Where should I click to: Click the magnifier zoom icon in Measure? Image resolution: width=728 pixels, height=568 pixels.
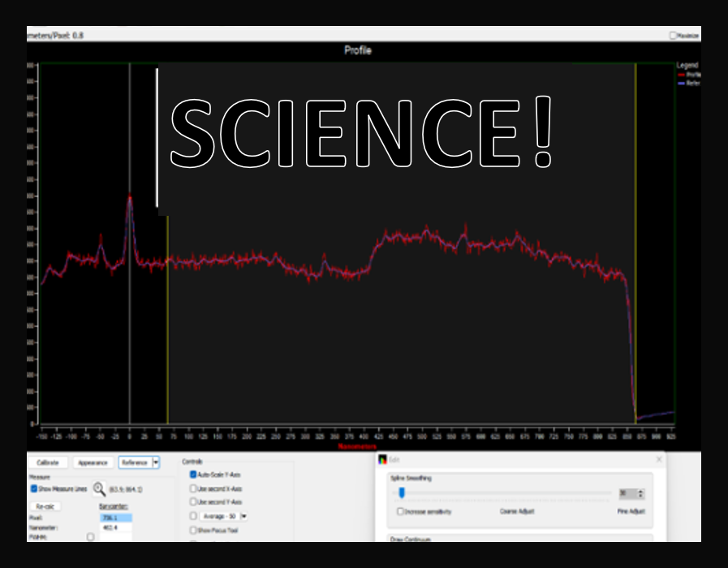[99, 488]
